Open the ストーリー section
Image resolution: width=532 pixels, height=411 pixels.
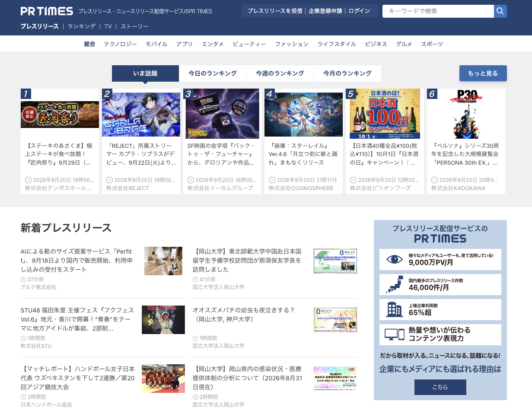134,26
